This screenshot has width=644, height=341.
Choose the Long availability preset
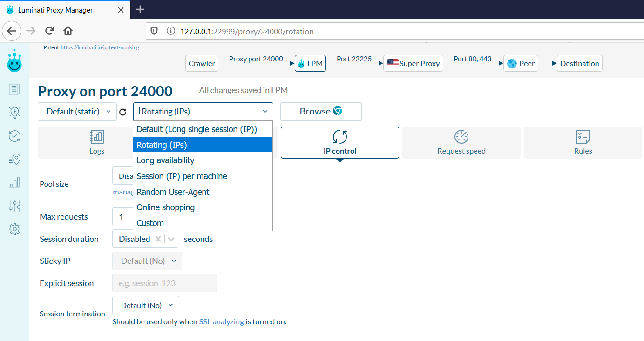pyautogui.click(x=203, y=160)
